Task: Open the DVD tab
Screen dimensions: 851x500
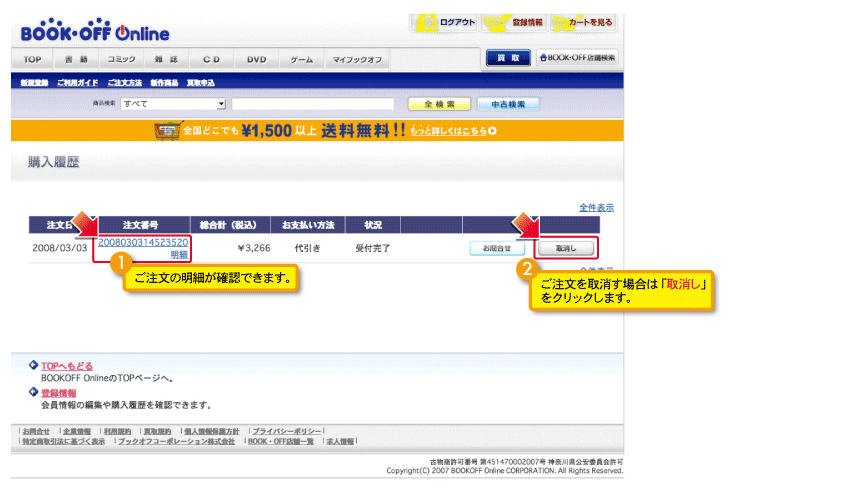Action: 256,59
